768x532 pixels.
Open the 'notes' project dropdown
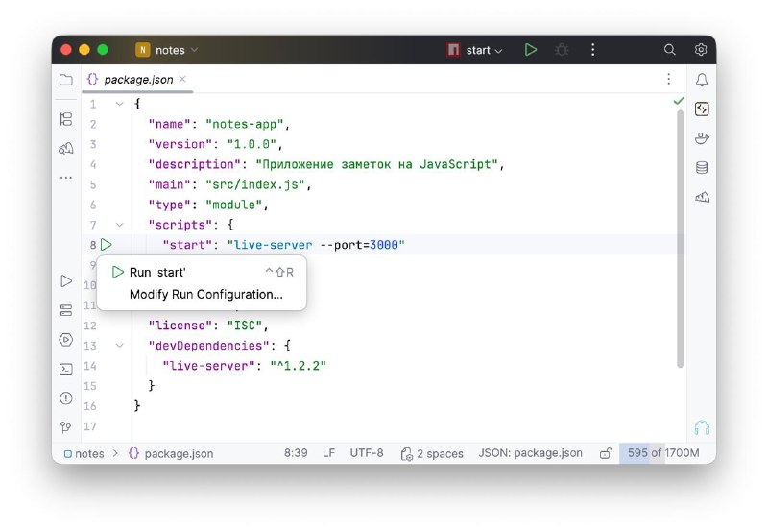pos(166,50)
